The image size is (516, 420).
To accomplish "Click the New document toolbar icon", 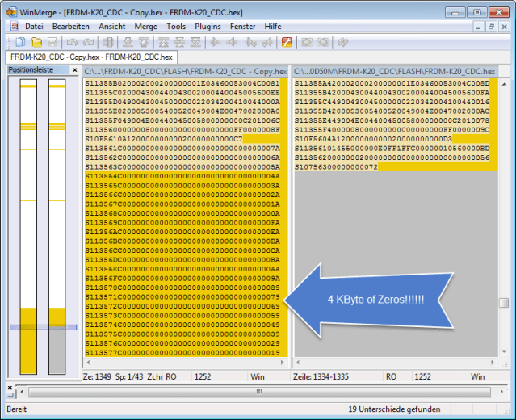I will pyautogui.click(x=20, y=41).
